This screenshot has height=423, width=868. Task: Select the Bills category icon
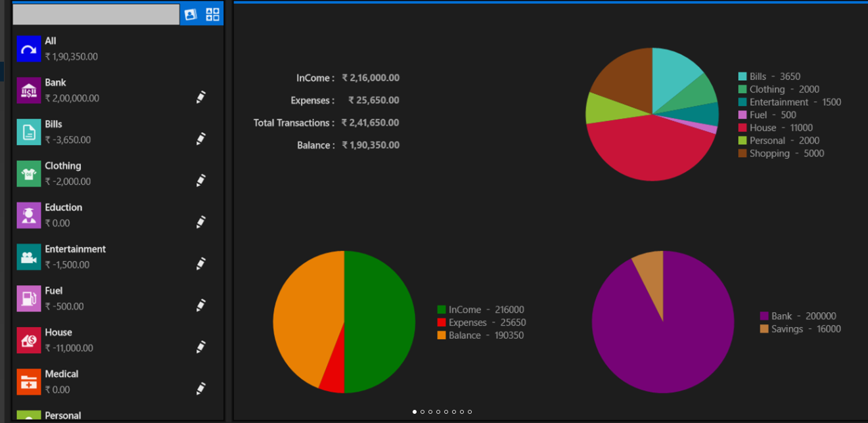coord(29,132)
